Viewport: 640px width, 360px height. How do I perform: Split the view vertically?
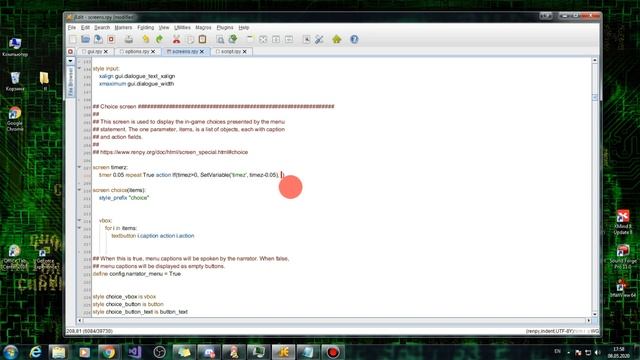tap(289, 39)
